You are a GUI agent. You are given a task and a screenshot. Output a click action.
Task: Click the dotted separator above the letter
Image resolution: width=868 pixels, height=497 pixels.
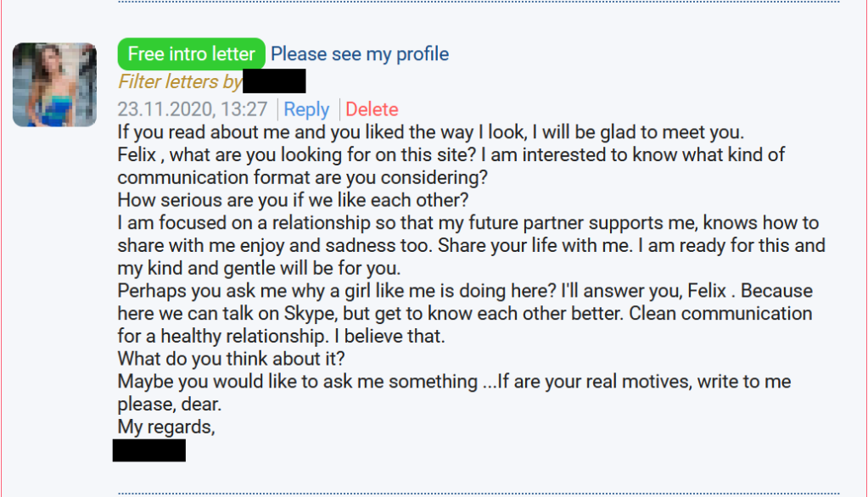479,2
